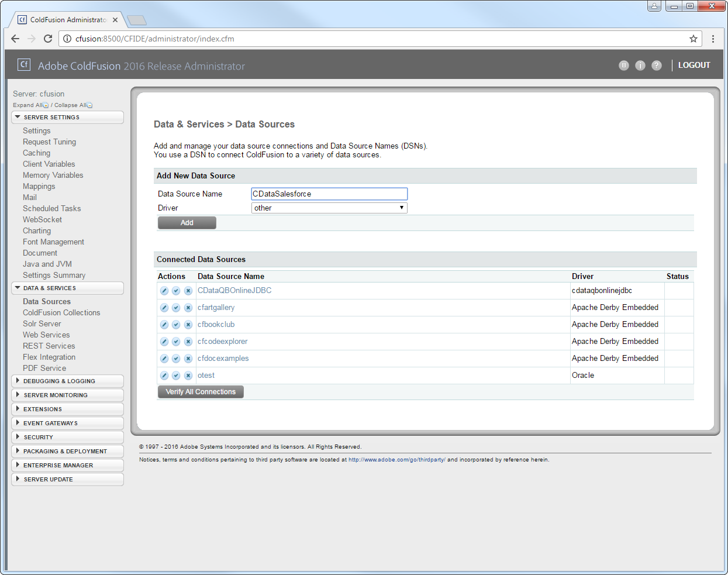Open Scheduled Tasks in the sidebar

coord(52,209)
